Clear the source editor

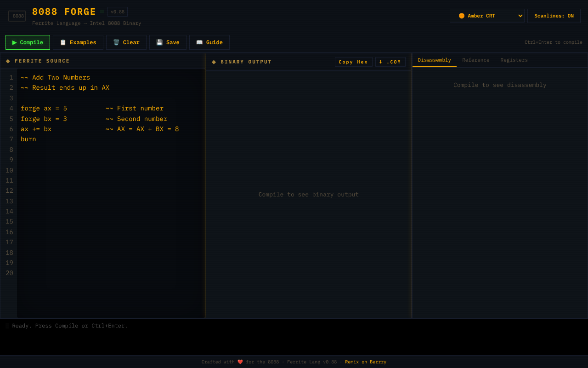point(126,42)
